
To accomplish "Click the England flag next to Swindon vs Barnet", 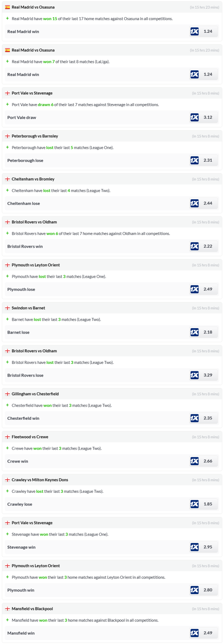I will [x=7, y=308].
